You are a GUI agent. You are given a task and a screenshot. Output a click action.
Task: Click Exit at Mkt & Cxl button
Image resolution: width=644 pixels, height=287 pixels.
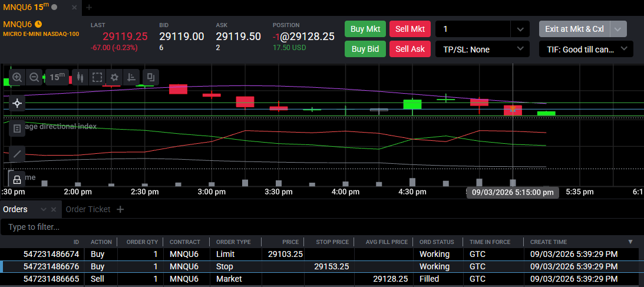(x=574, y=29)
